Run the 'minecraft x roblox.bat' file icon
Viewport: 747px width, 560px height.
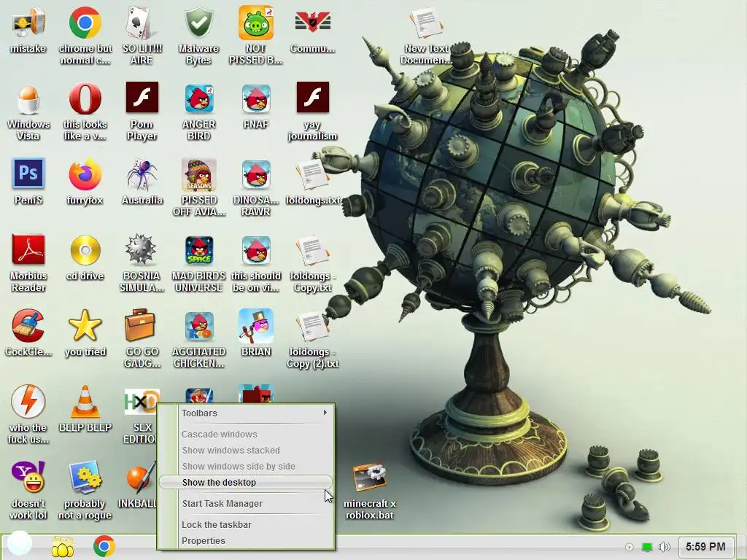click(370, 478)
